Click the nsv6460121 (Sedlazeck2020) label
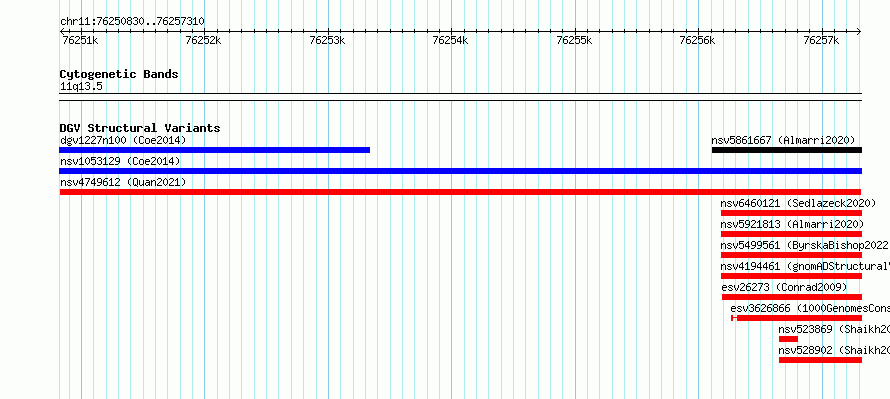890x399 pixels. 799,203
